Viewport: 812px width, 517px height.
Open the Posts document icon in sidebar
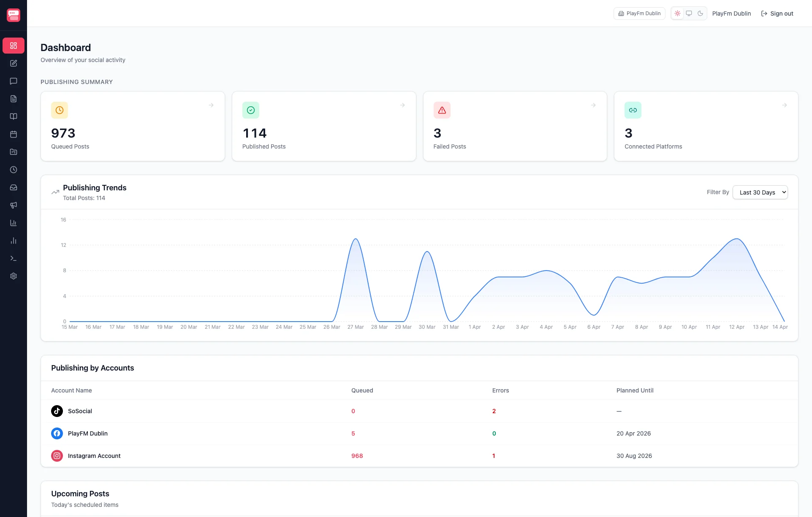point(14,99)
